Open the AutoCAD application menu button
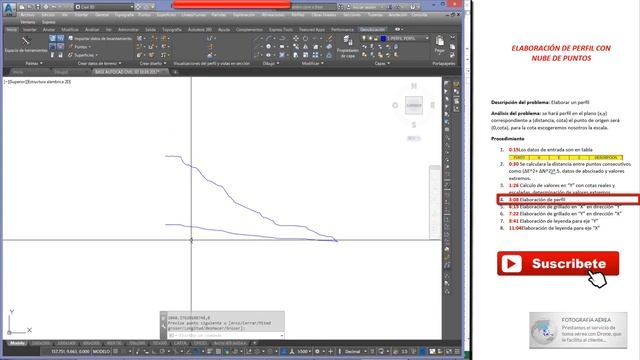This screenshot has height=360, width=640. coord(9,8)
